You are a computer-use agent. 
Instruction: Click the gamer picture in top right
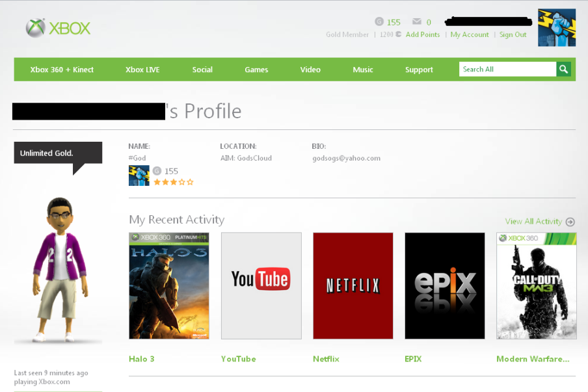pyautogui.click(x=557, y=28)
